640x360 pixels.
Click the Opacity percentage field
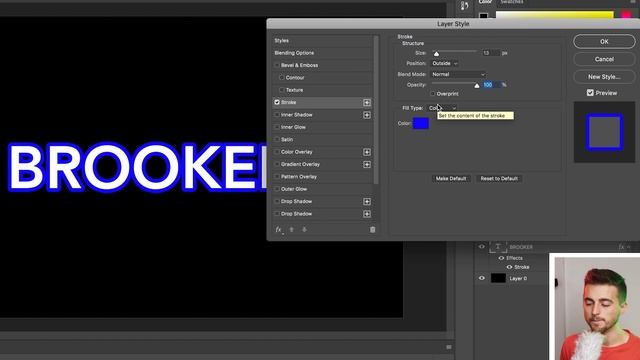click(x=491, y=85)
